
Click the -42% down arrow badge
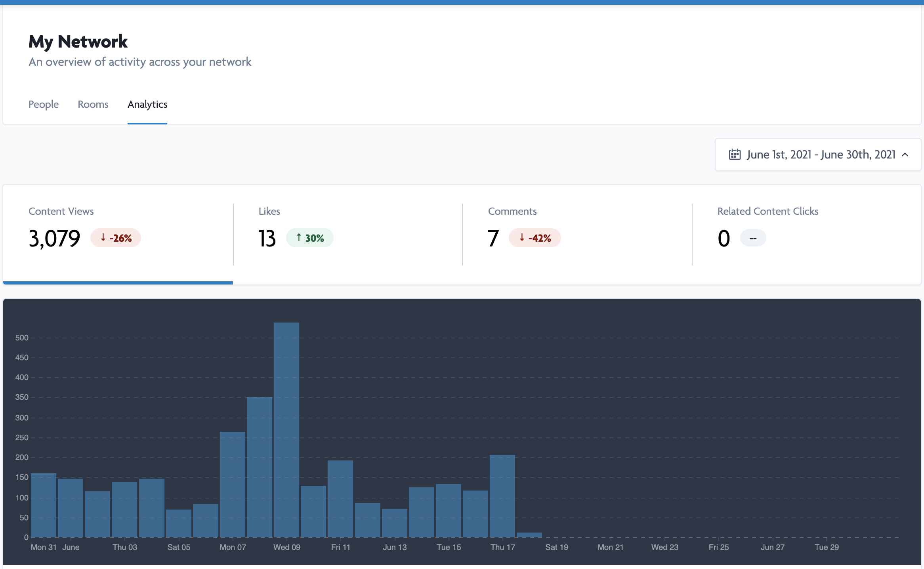tap(535, 238)
